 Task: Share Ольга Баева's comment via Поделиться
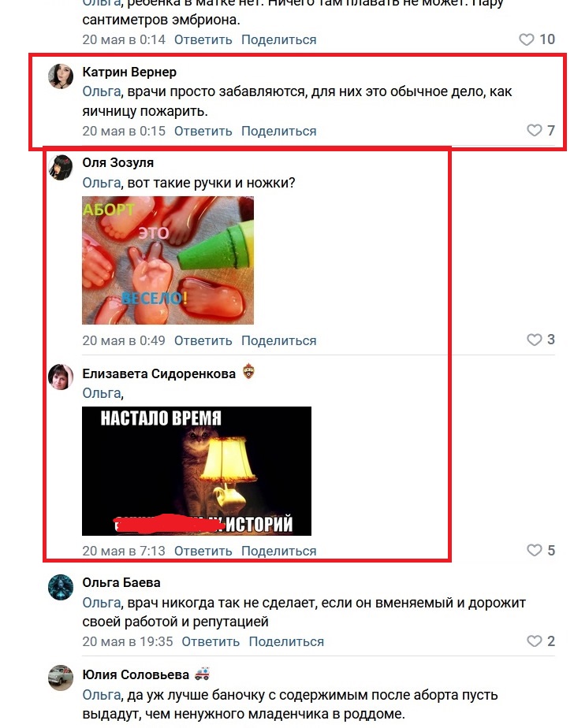pyautogui.click(x=286, y=641)
